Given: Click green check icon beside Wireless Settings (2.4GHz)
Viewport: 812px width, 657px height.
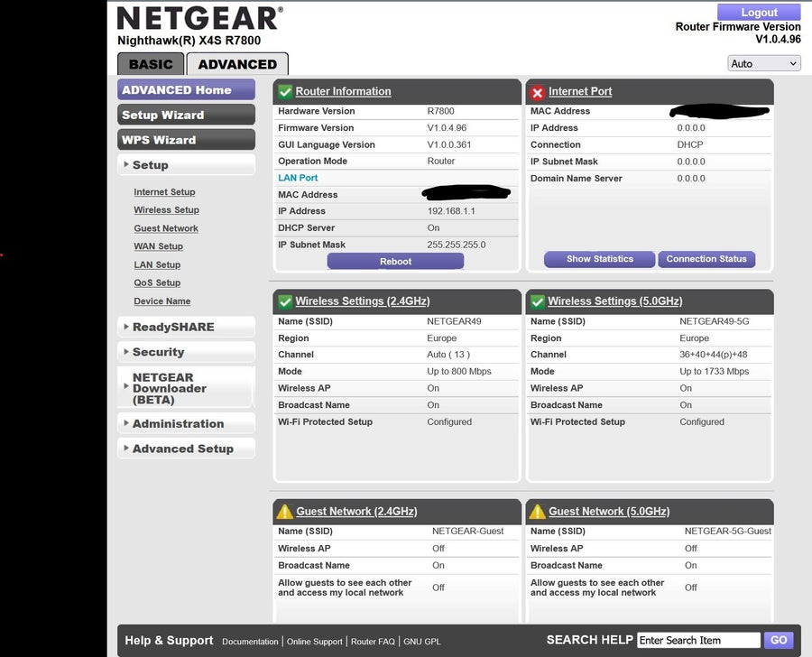Looking at the screenshot, I should (285, 301).
